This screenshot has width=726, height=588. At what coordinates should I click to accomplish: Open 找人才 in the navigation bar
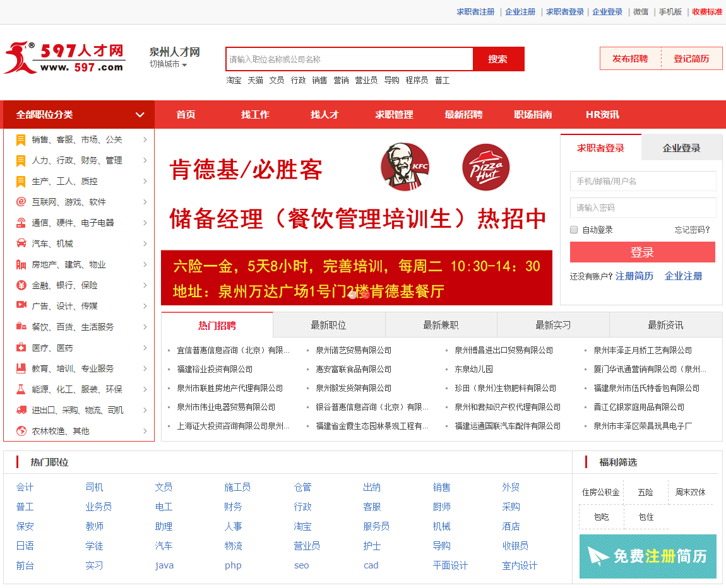[x=324, y=115]
